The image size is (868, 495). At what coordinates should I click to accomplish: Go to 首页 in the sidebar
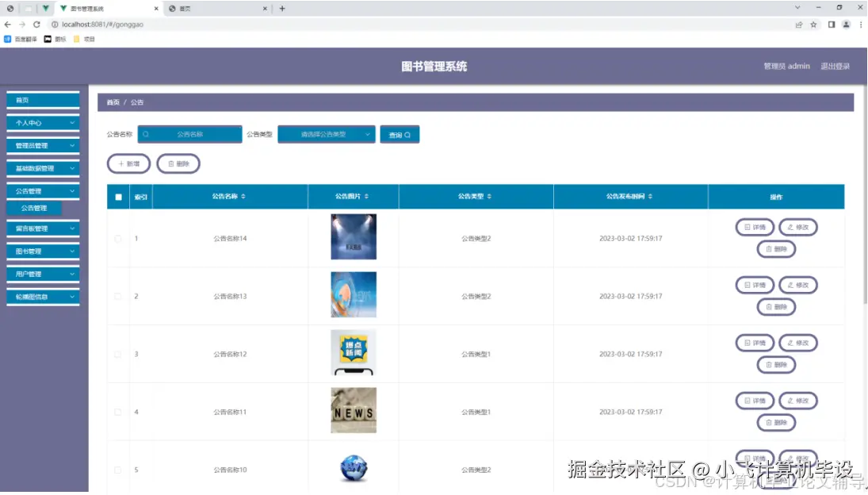coord(43,100)
